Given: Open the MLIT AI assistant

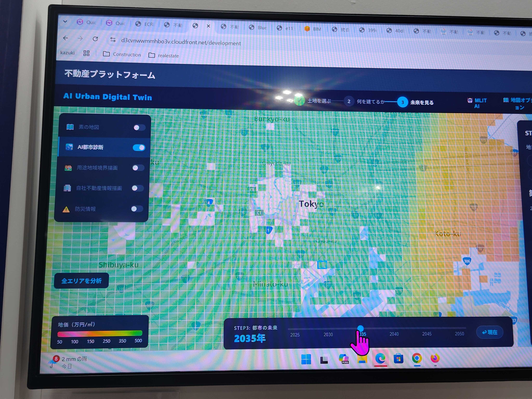Looking at the screenshot, I should point(477,103).
